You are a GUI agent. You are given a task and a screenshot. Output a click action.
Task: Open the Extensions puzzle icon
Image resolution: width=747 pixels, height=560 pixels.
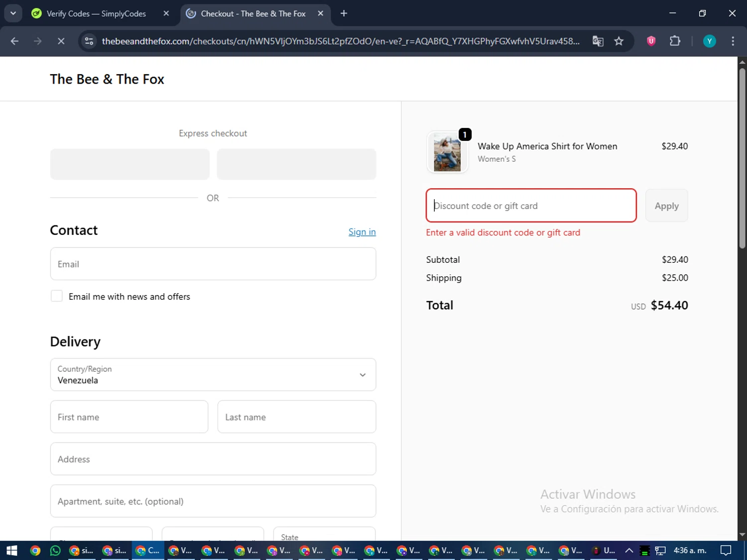(675, 41)
